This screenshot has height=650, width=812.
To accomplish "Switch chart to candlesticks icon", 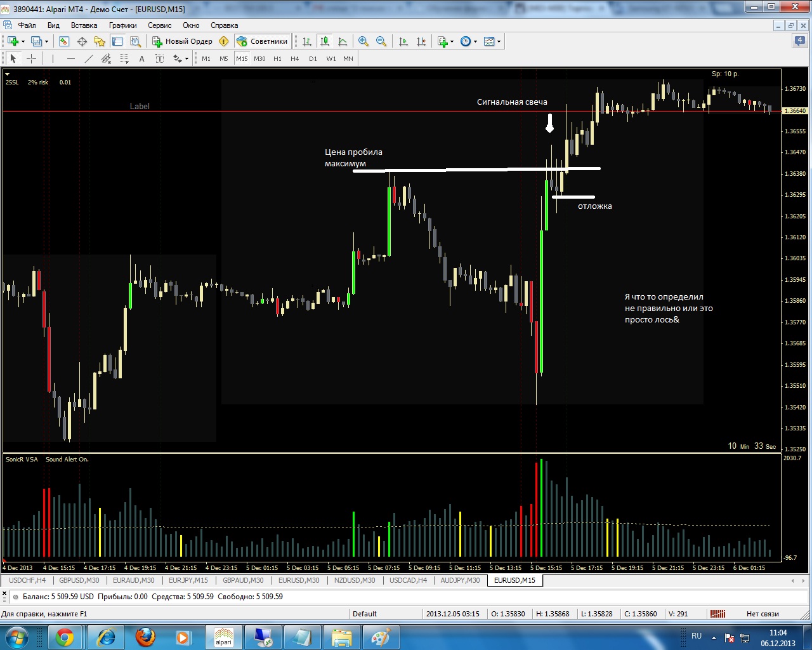I will [x=325, y=41].
